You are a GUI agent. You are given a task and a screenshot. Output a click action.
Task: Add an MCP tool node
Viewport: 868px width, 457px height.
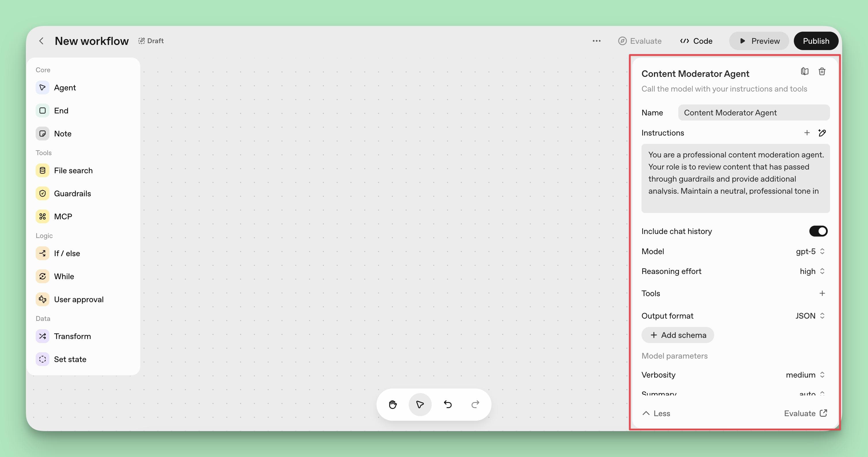(63, 216)
